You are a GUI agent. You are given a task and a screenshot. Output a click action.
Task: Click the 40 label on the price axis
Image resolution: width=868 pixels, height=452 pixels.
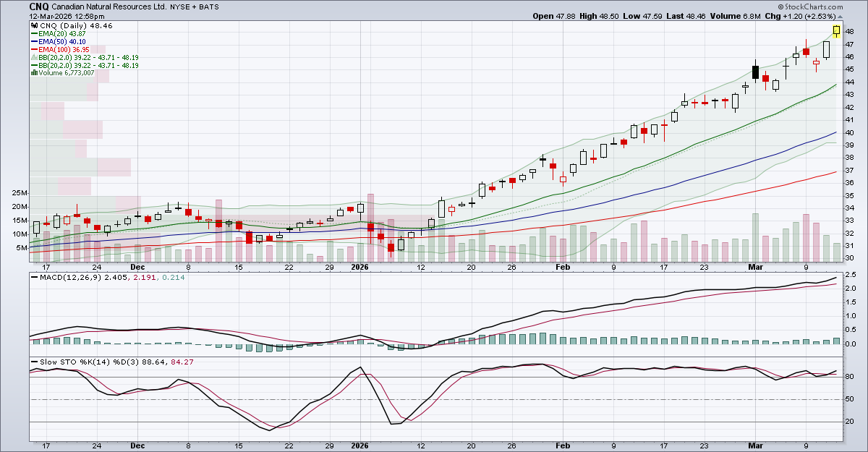coord(848,132)
